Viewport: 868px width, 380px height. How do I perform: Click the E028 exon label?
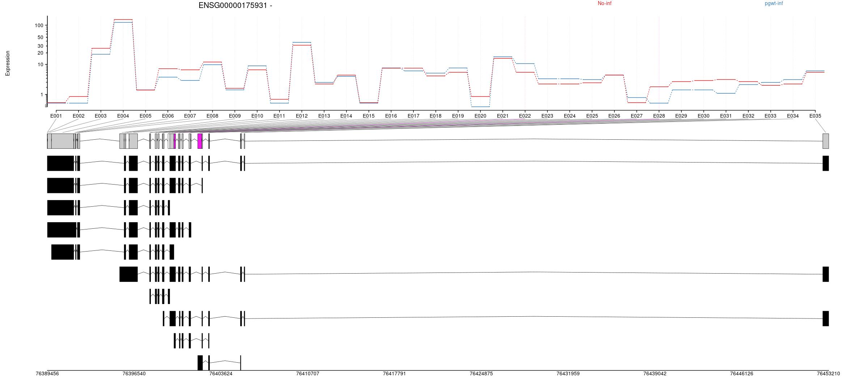[659, 116]
